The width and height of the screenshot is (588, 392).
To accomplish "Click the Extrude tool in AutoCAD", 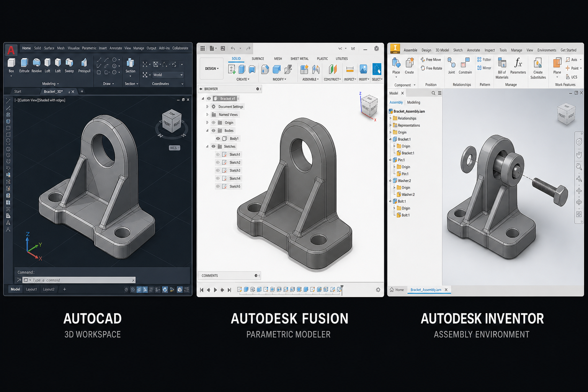I will click(24, 65).
